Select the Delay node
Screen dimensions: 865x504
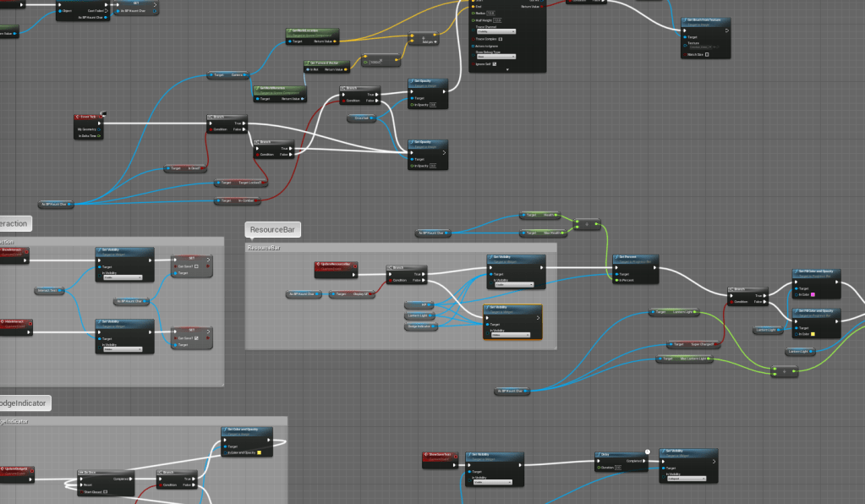(x=607, y=454)
